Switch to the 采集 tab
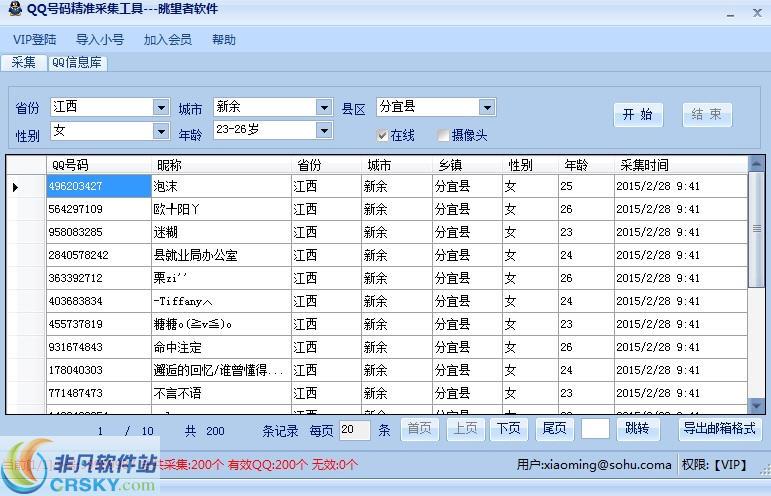Image resolution: width=771 pixels, height=496 pixels. click(x=23, y=62)
